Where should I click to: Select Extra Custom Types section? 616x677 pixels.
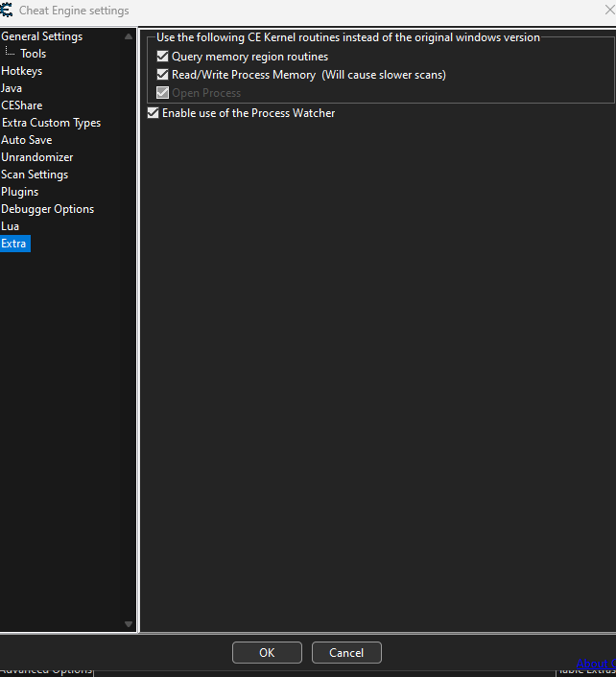[x=51, y=123]
